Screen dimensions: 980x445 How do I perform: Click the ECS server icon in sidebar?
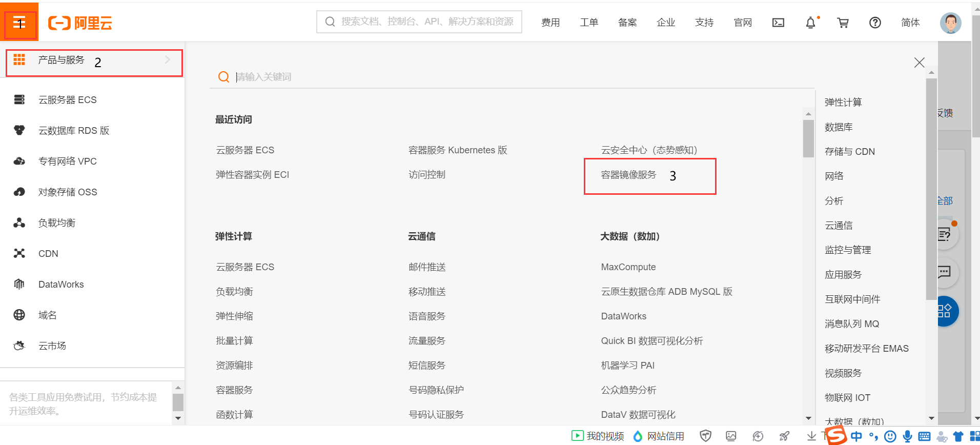point(19,99)
